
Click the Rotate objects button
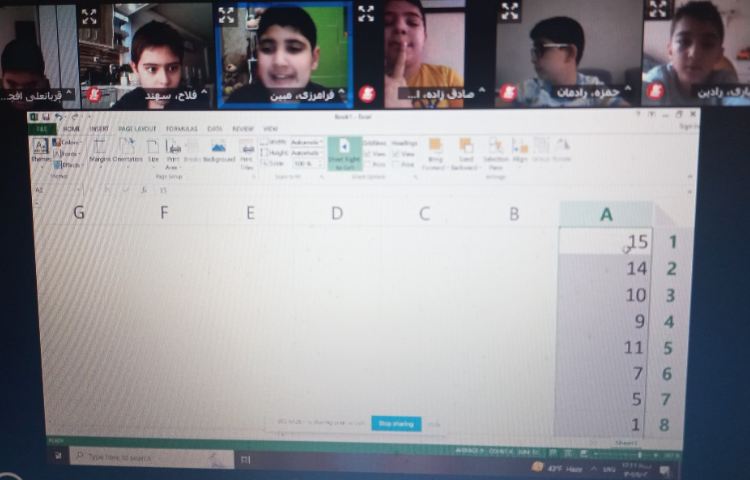[x=562, y=150]
